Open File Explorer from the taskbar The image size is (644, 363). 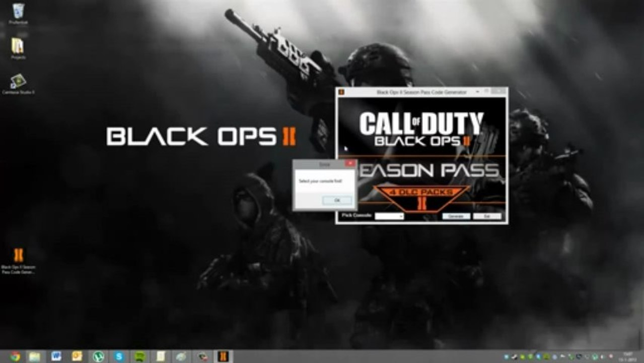35,356
